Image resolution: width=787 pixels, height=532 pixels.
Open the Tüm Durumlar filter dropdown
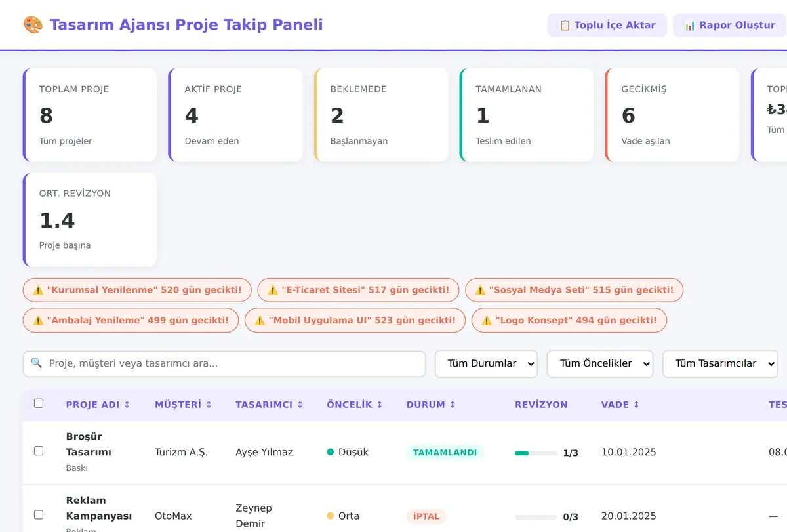[x=486, y=363]
